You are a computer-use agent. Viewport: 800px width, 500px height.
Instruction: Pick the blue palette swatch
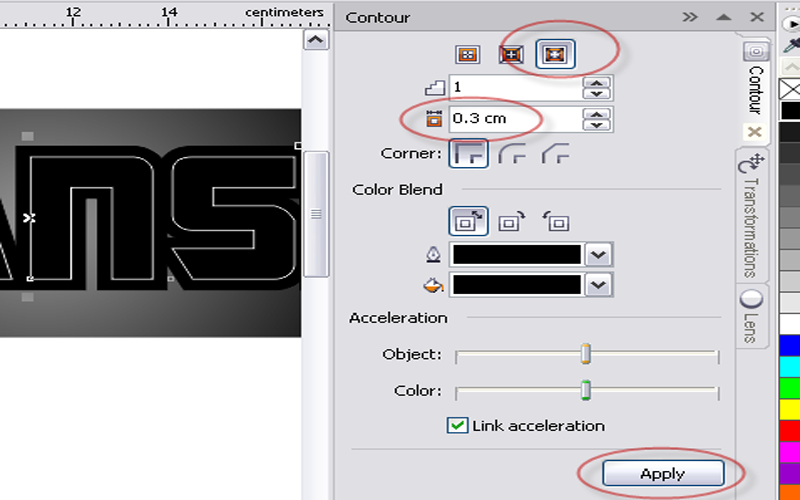[790, 344]
